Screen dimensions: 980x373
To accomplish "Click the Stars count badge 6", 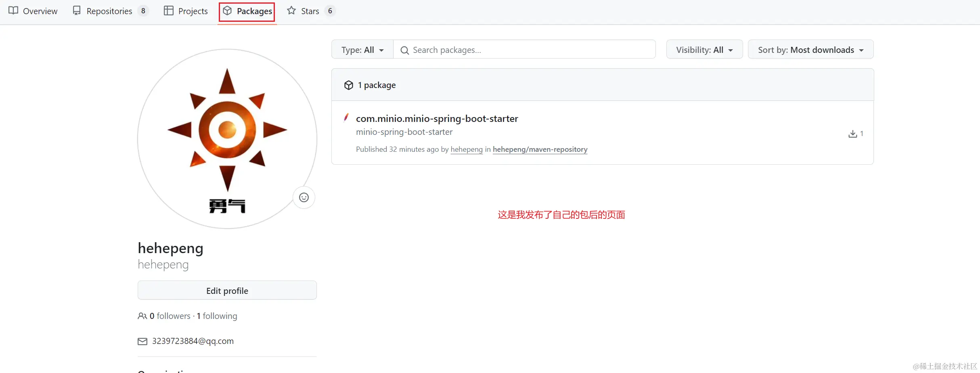I will tap(330, 11).
